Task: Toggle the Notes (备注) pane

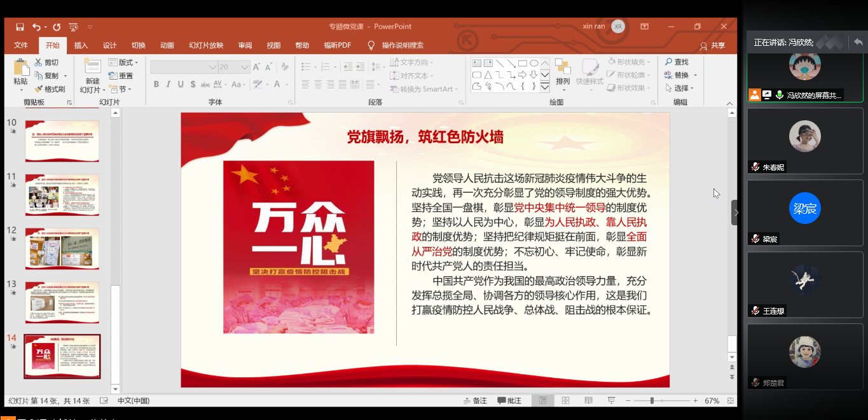Action: 474,401
